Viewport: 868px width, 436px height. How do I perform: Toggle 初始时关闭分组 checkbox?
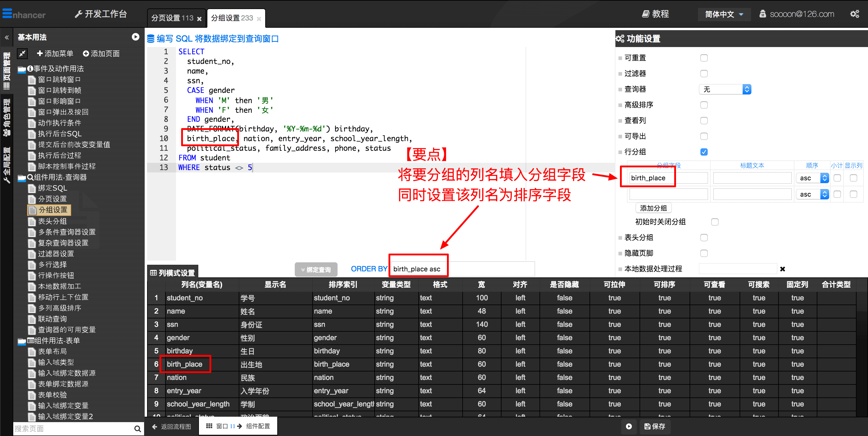[715, 222]
